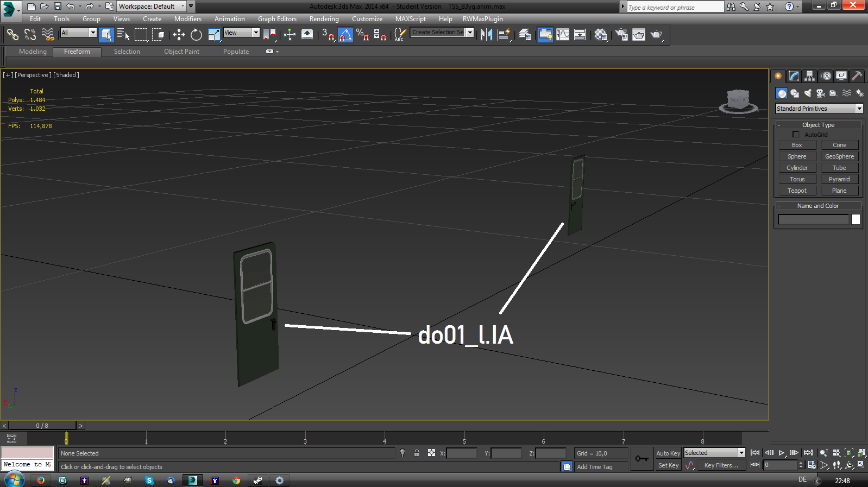Image resolution: width=868 pixels, height=487 pixels.
Task: Activate the Select and Rotate tool
Action: (196, 35)
